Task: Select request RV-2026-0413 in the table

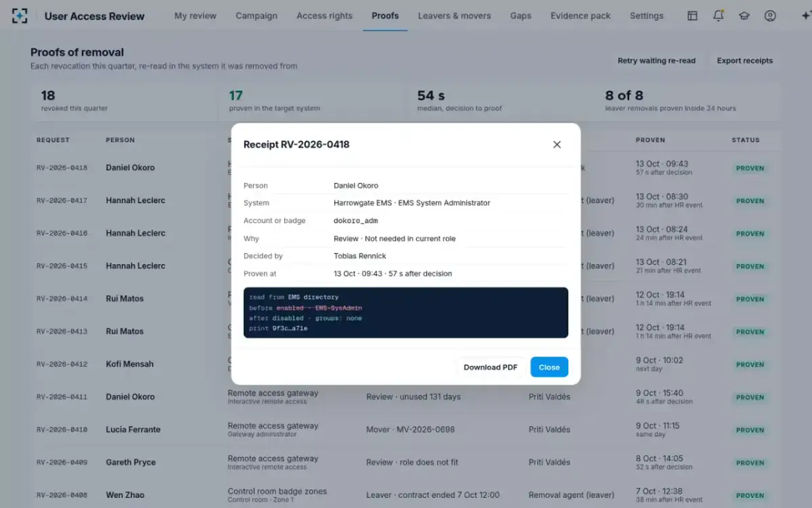Action: coord(62,331)
